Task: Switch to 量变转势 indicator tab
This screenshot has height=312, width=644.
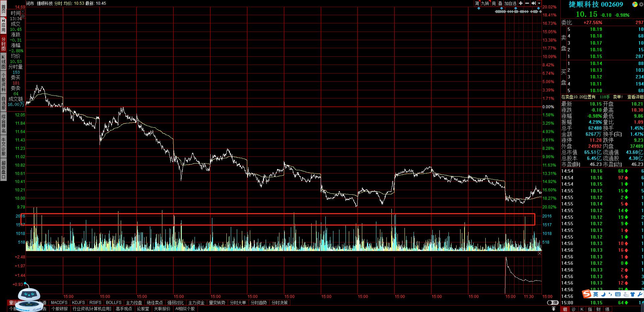Action: [217, 303]
